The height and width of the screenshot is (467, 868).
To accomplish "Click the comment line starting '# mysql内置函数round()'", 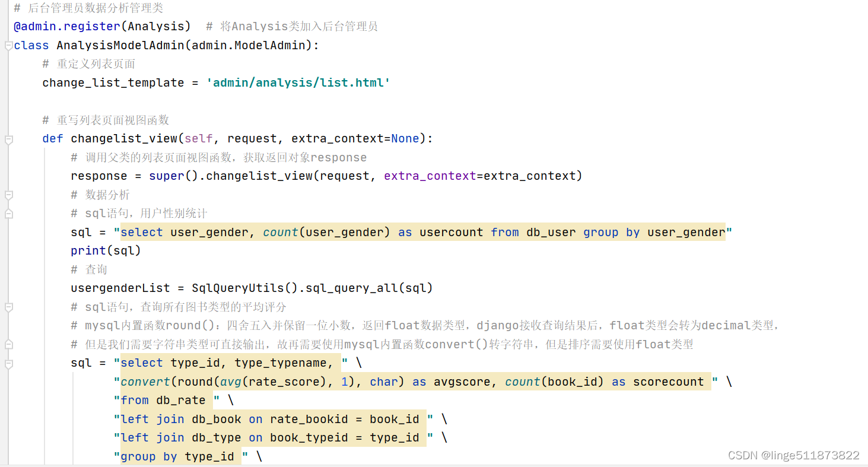I will [x=425, y=326].
